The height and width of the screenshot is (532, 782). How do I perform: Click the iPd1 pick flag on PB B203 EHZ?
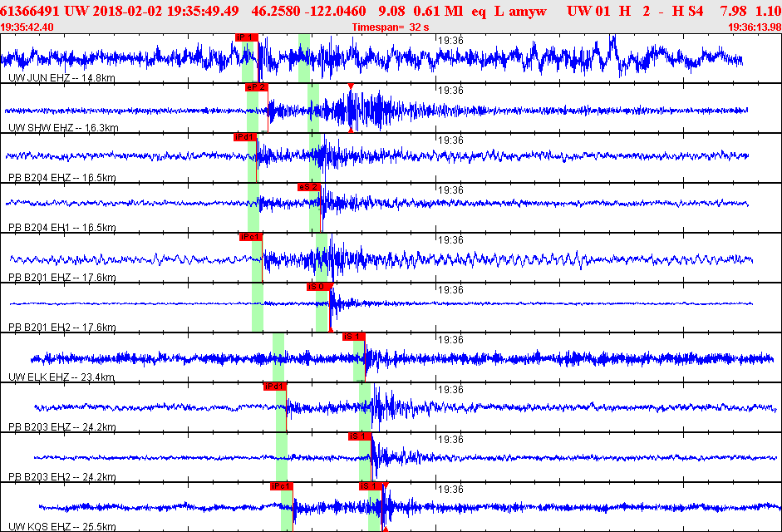[274, 386]
